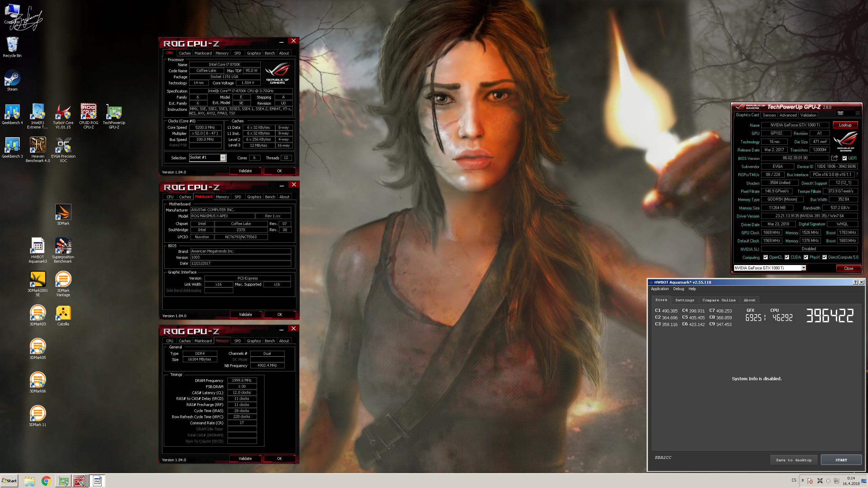
Task: Open 3DMark06 desktop shortcut
Action: [38, 383]
